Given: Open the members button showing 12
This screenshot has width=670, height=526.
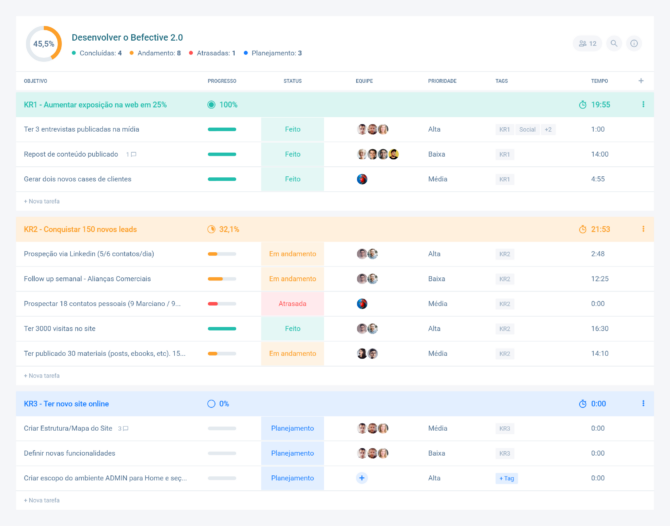Looking at the screenshot, I should [x=587, y=44].
